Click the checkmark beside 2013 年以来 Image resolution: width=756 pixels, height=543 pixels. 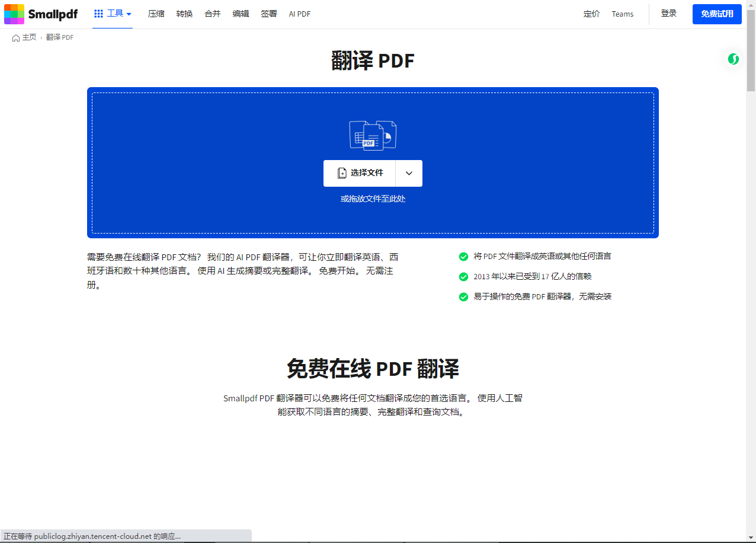tap(463, 276)
